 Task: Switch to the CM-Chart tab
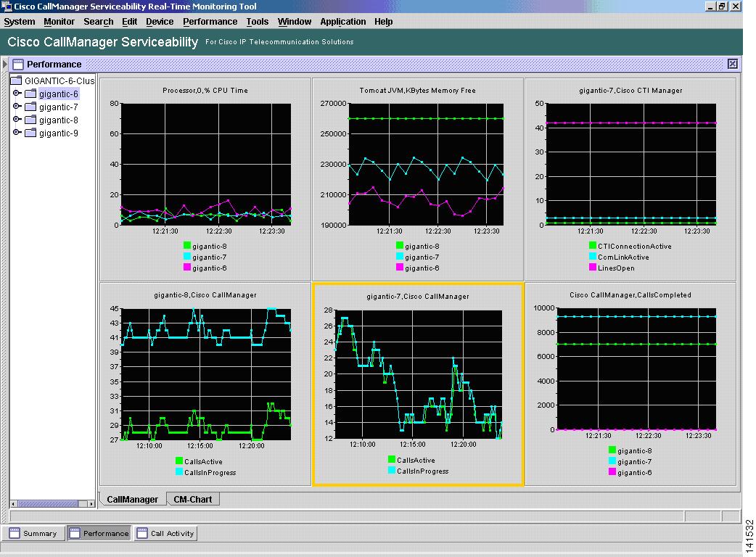coord(193,499)
